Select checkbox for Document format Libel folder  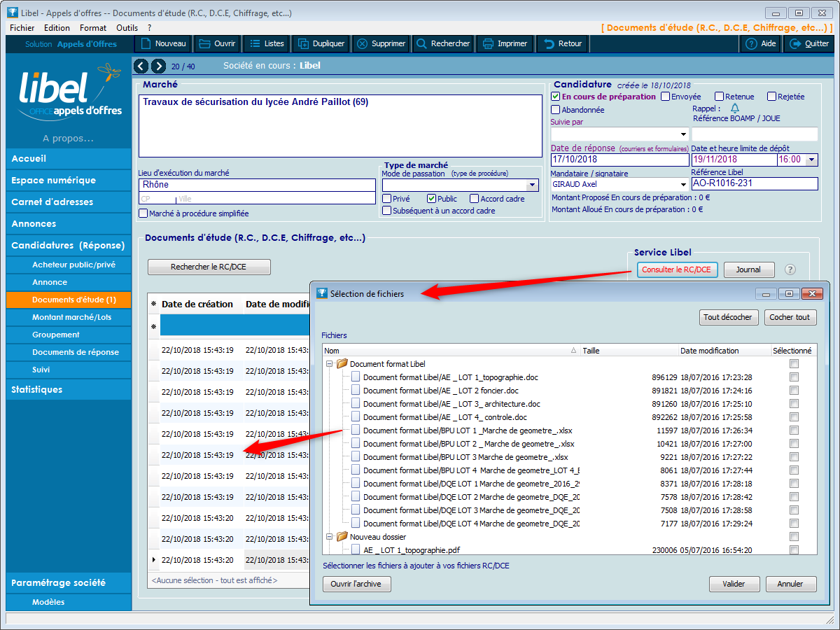point(794,364)
